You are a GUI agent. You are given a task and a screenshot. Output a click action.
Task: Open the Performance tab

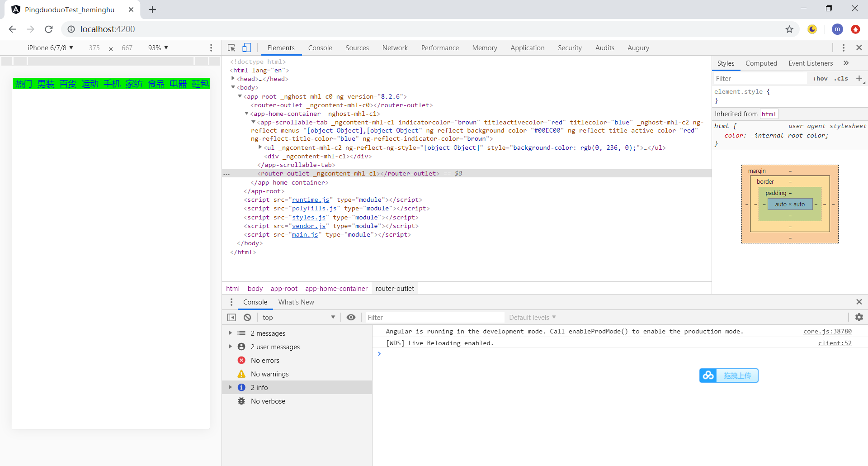coord(440,48)
